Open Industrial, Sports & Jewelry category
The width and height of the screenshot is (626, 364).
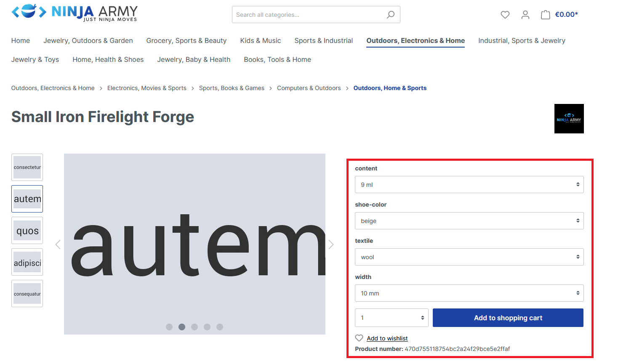point(522,40)
